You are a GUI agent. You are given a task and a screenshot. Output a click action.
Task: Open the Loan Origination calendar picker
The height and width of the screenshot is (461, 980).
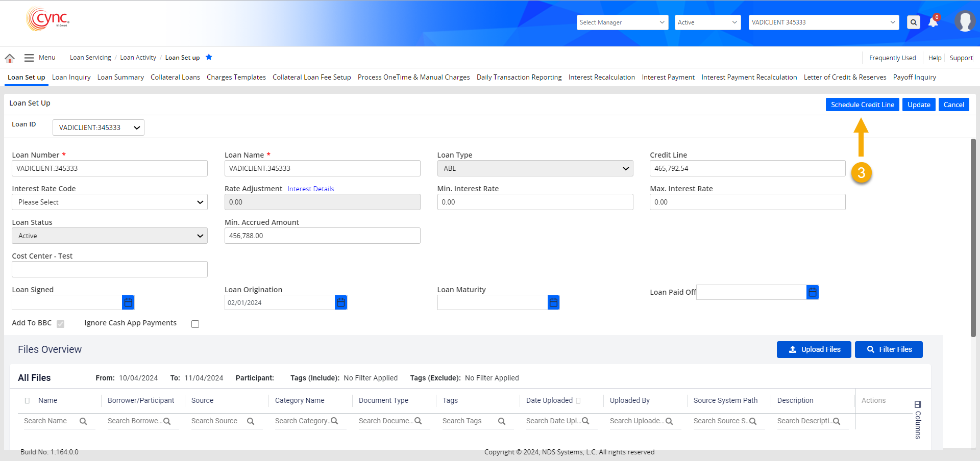[341, 302]
